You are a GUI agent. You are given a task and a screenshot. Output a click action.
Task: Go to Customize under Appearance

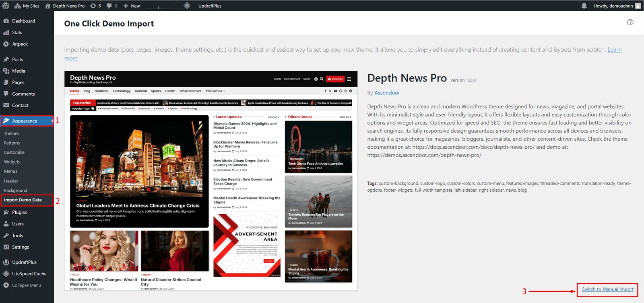(14, 152)
